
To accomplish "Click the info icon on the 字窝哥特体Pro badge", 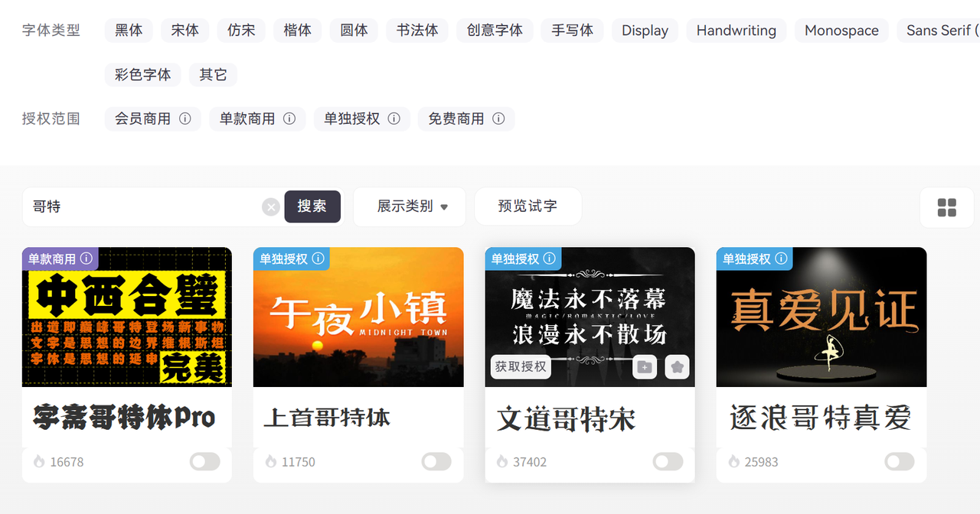I will click(x=87, y=259).
